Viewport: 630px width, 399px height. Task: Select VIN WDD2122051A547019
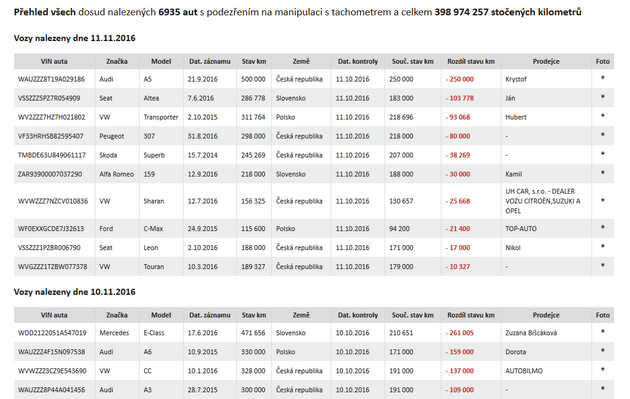coord(52,333)
